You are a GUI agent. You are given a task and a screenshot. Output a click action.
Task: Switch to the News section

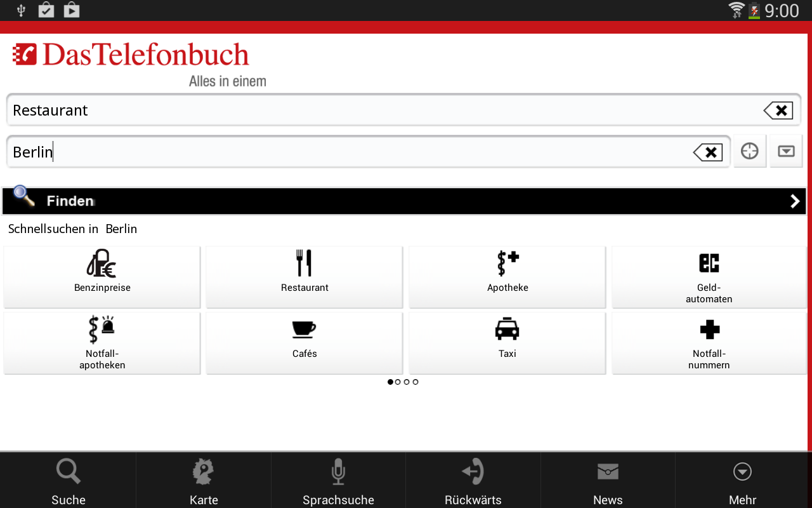coord(607,479)
